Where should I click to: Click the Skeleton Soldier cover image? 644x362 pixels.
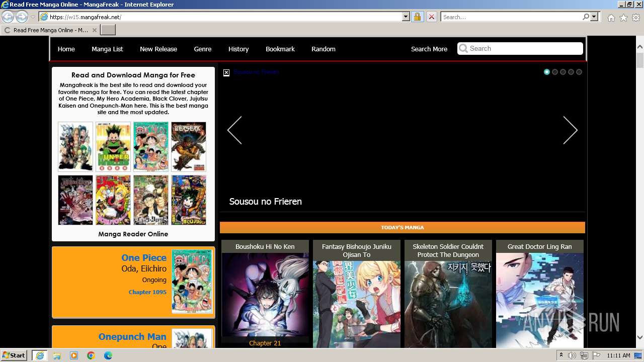(448, 304)
